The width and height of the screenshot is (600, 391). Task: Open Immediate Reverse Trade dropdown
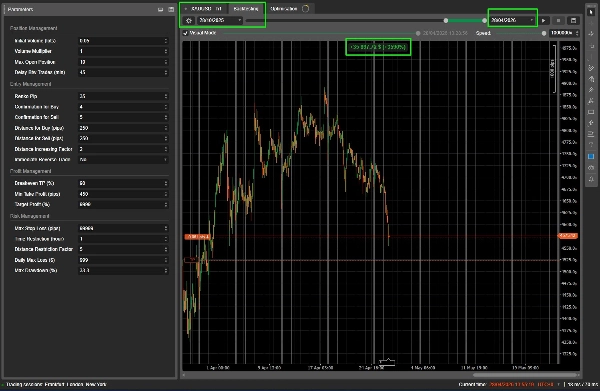point(123,160)
